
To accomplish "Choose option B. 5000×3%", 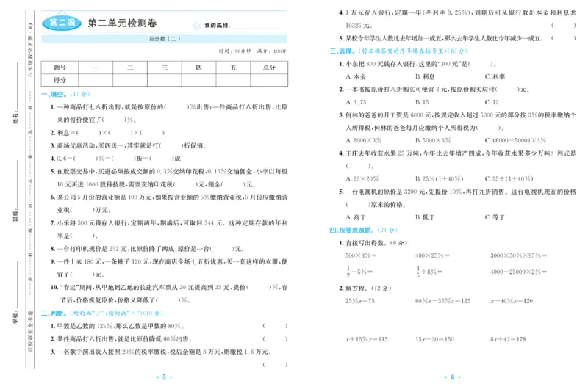I will (433, 140).
